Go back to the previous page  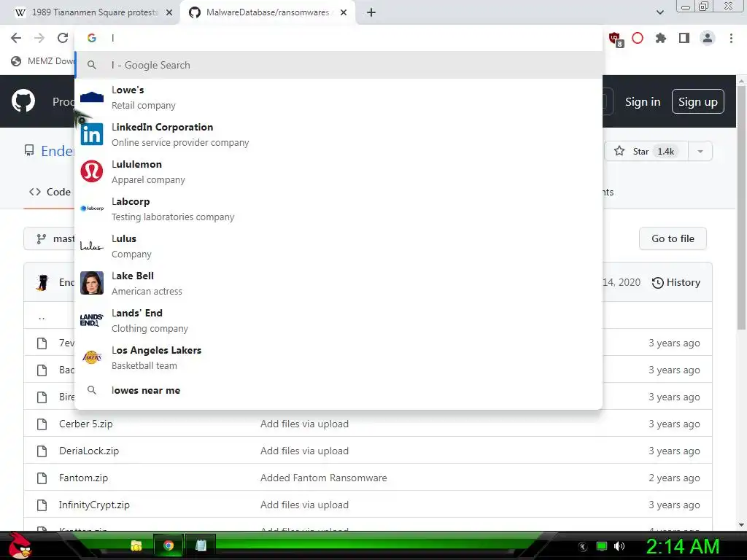[x=16, y=38]
